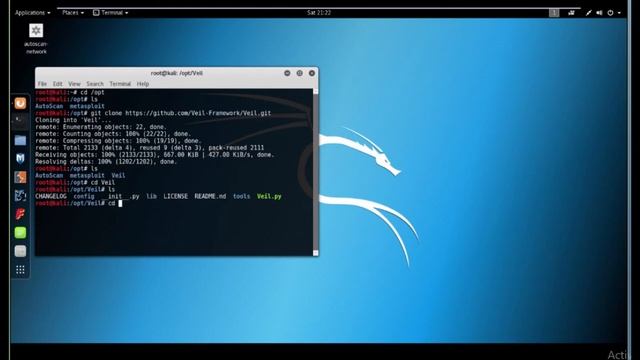Open the Places menu
The height and width of the screenshot is (360, 640).
(x=73, y=13)
